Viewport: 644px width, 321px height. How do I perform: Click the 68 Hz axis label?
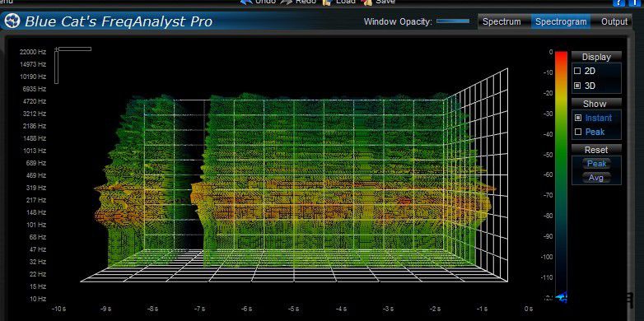[x=37, y=237]
